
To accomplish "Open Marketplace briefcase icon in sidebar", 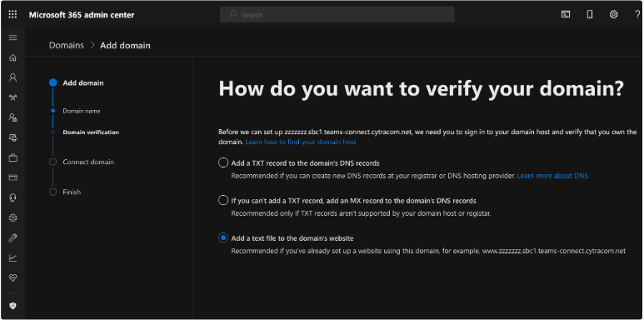I will point(12,157).
